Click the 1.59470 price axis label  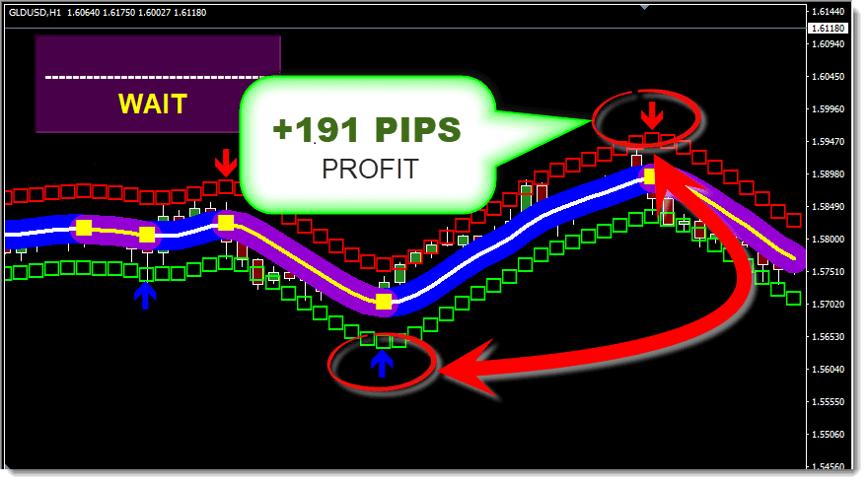click(x=829, y=142)
